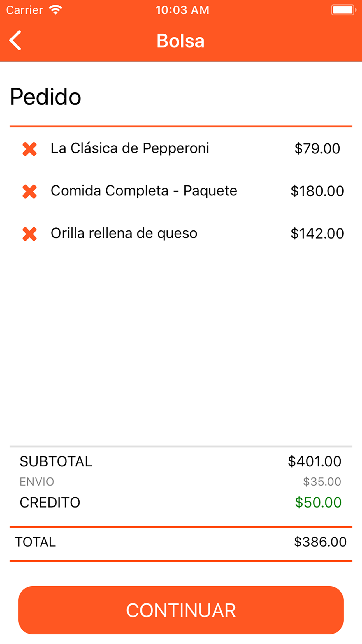Go back using the header arrow

15,41
